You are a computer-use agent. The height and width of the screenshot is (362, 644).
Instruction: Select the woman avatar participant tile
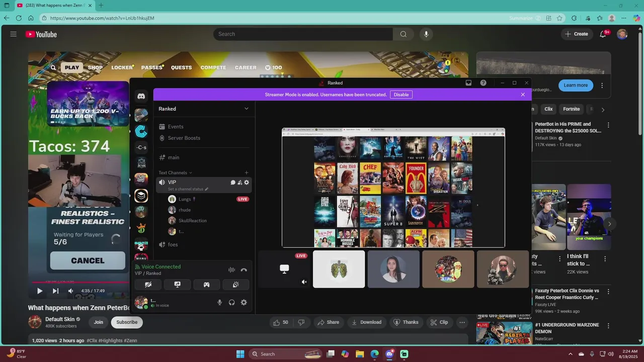click(393, 269)
